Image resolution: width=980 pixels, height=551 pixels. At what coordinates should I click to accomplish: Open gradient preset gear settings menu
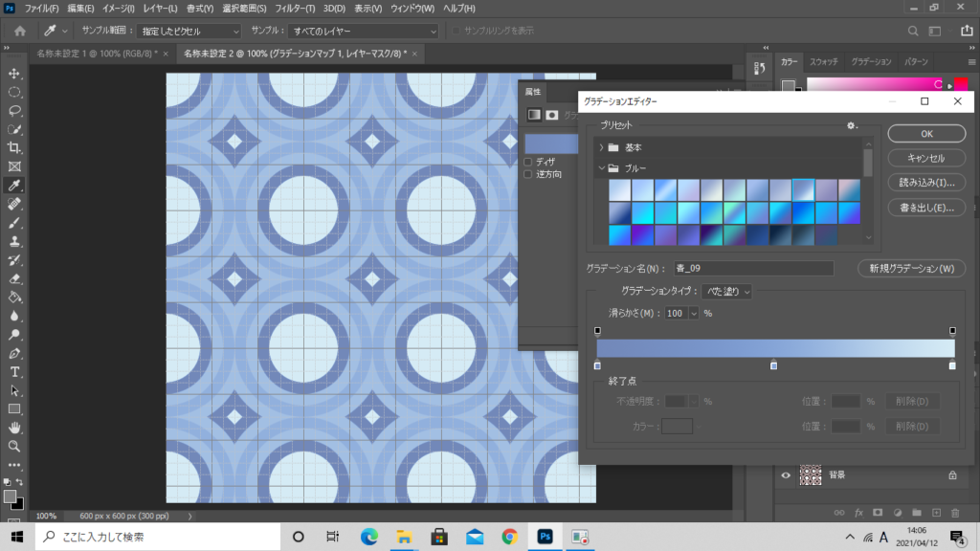(x=851, y=125)
